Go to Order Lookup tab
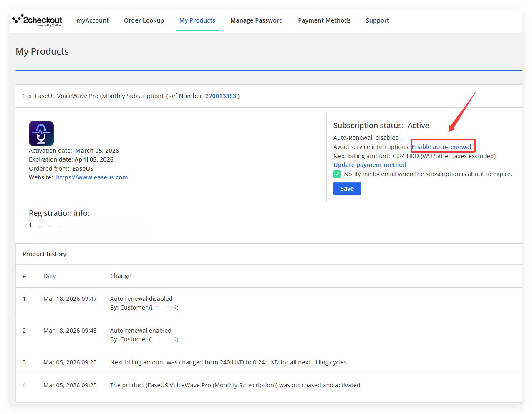This screenshot has height=414, width=532. (144, 20)
